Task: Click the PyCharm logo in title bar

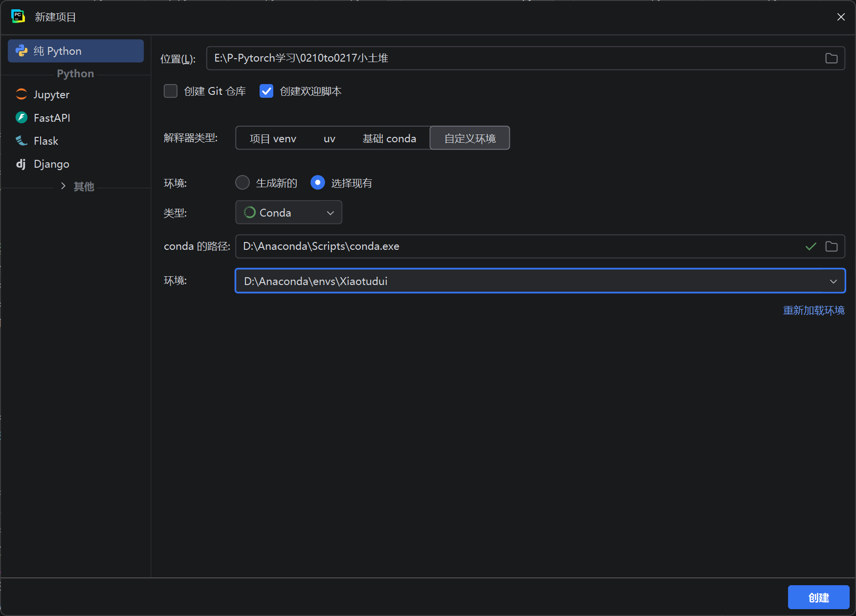Action: click(18, 17)
